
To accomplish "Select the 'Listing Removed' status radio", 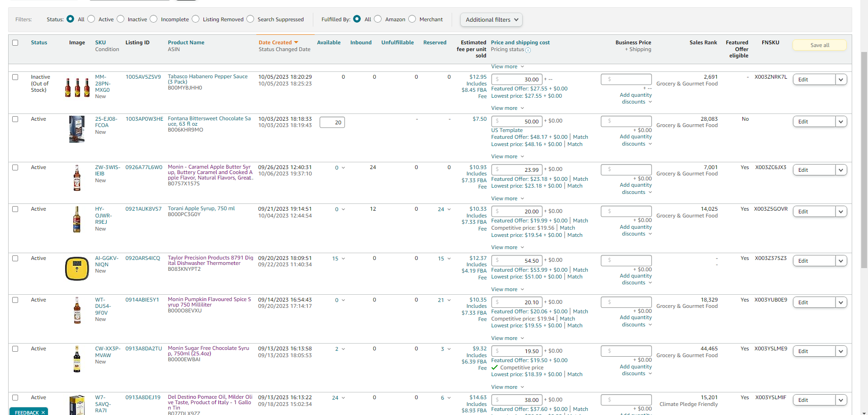I will click(195, 19).
